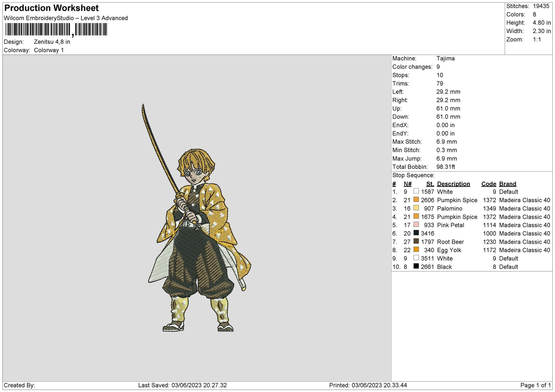
Task: Click the "Code" column header
Action: pyautogui.click(x=489, y=184)
